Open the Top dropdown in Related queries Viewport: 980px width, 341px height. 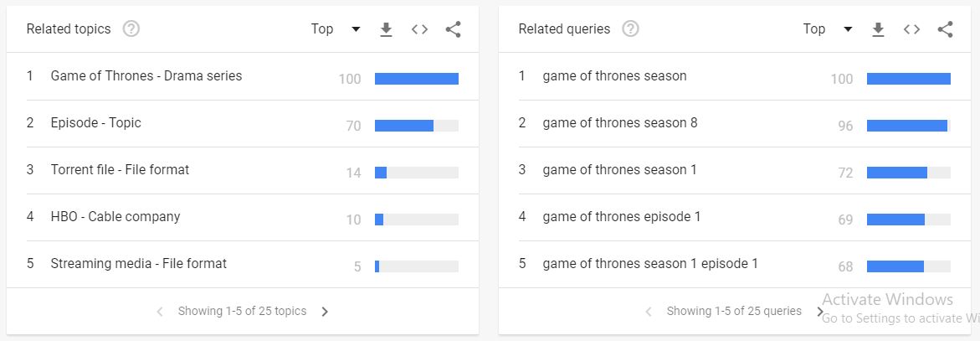[828, 29]
